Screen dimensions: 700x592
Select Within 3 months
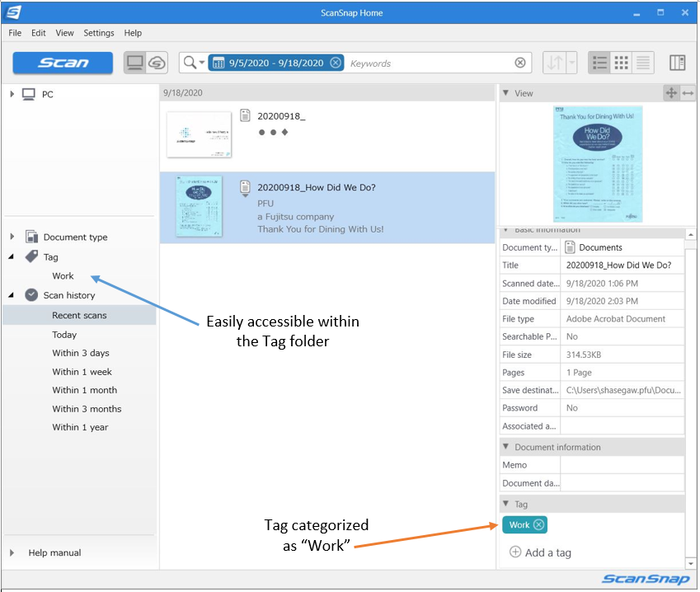[x=87, y=409]
